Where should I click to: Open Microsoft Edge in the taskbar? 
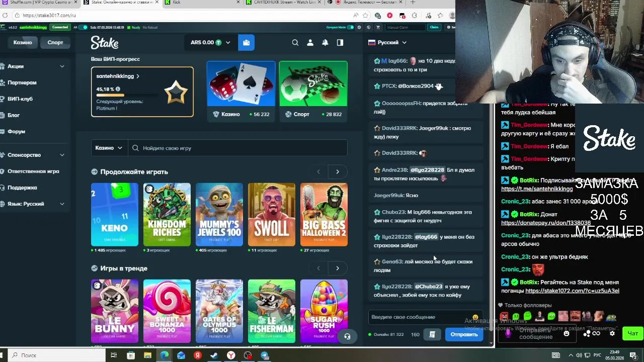tap(164, 355)
